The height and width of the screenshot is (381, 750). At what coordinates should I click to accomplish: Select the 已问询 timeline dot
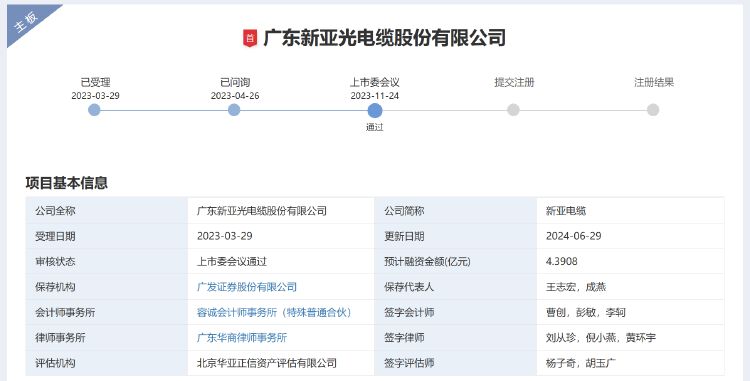[x=234, y=110]
